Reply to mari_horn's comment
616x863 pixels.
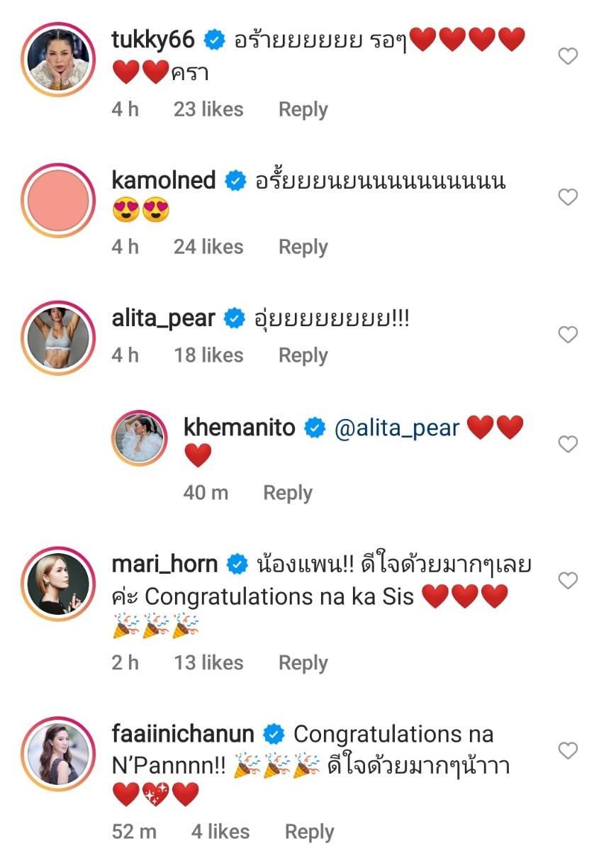point(303,662)
